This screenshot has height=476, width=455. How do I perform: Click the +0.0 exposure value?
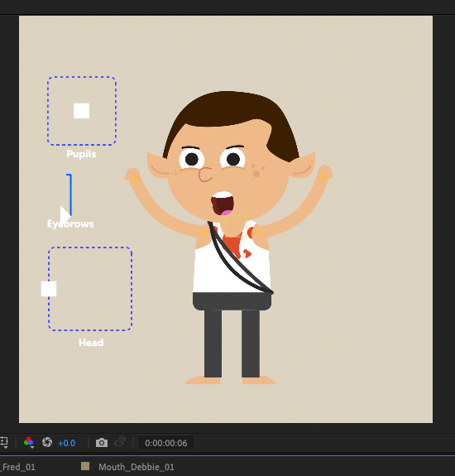pyautogui.click(x=66, y=443)
